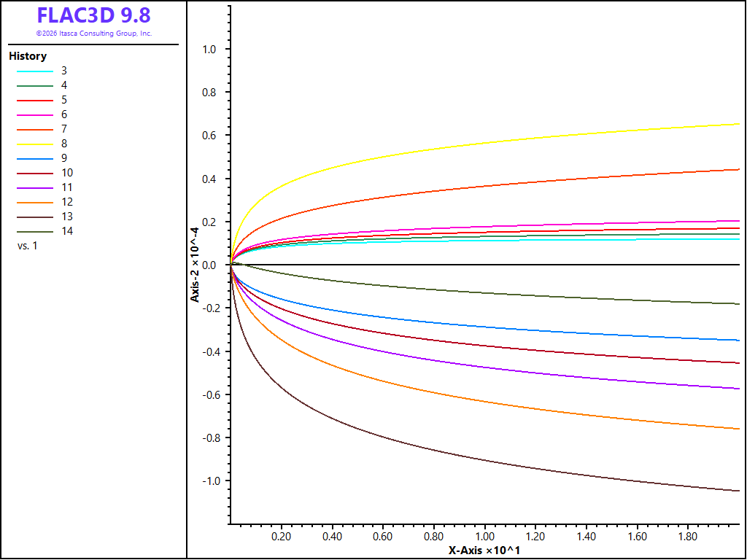This screenshot has height=560, width=747.
Task: Click the Axis-2 ×10^-4 vertical label
Action: click(x=195, y=264)
